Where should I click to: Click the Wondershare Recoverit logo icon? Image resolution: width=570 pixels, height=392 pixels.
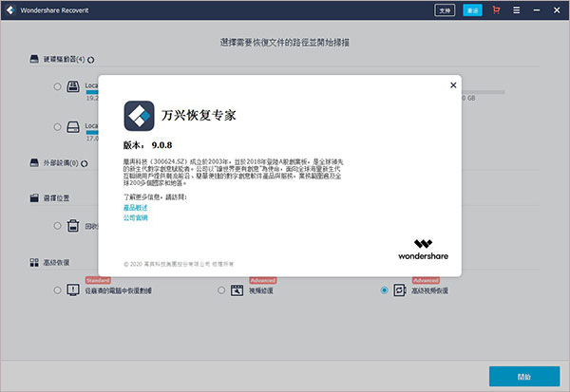coord(10,10)
